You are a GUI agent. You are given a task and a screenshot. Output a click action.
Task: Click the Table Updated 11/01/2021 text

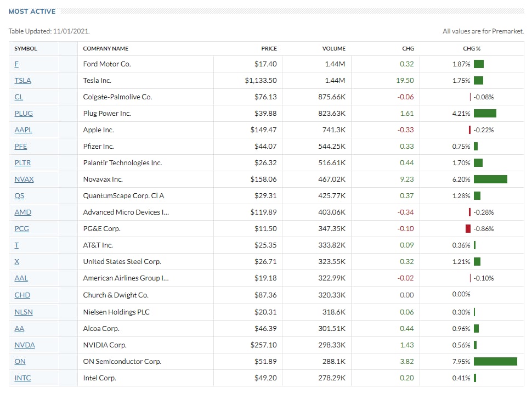[49, 31]
